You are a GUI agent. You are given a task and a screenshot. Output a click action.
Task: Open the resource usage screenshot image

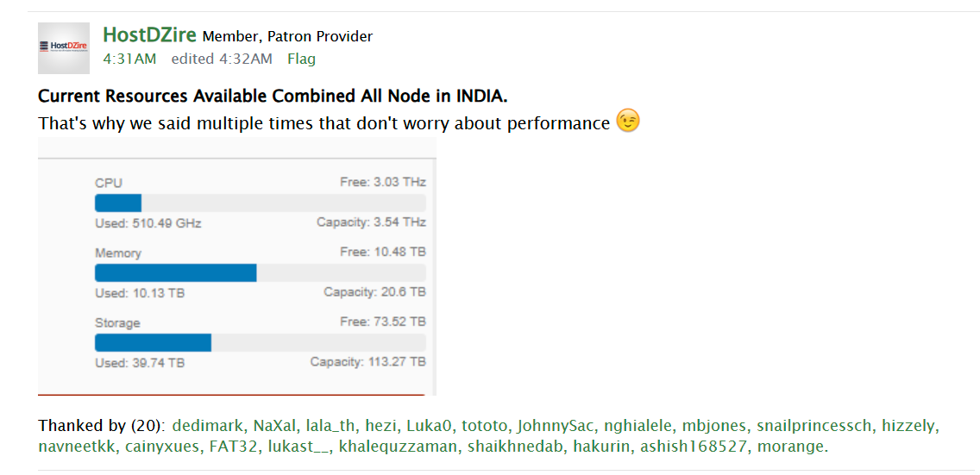pyautogui.click(x=237, y=266)
